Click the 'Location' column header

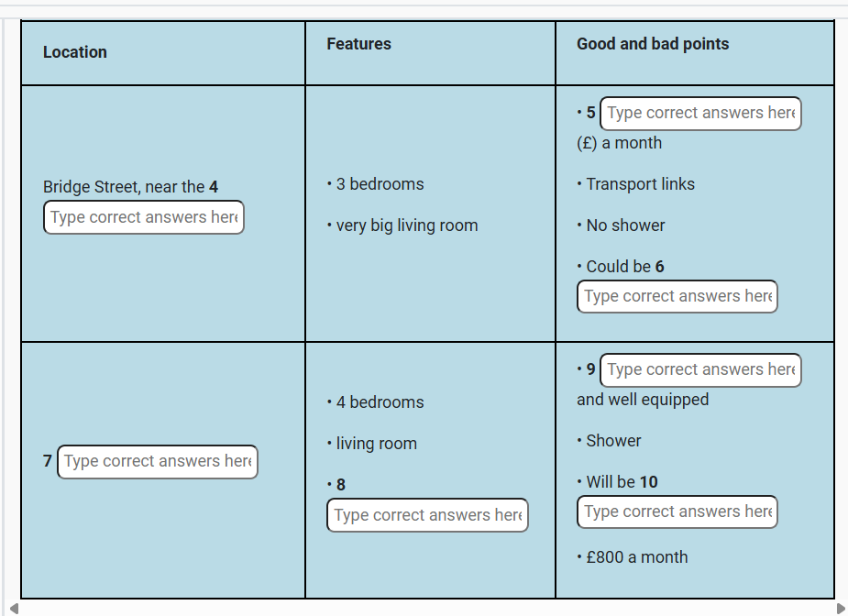click(75, 52)
